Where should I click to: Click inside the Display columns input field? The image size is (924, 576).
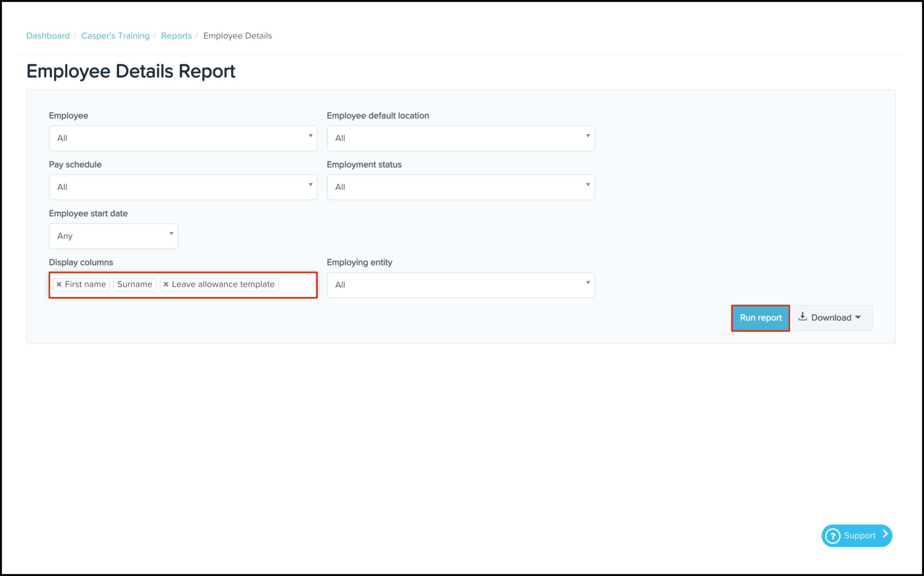[297, 284]
